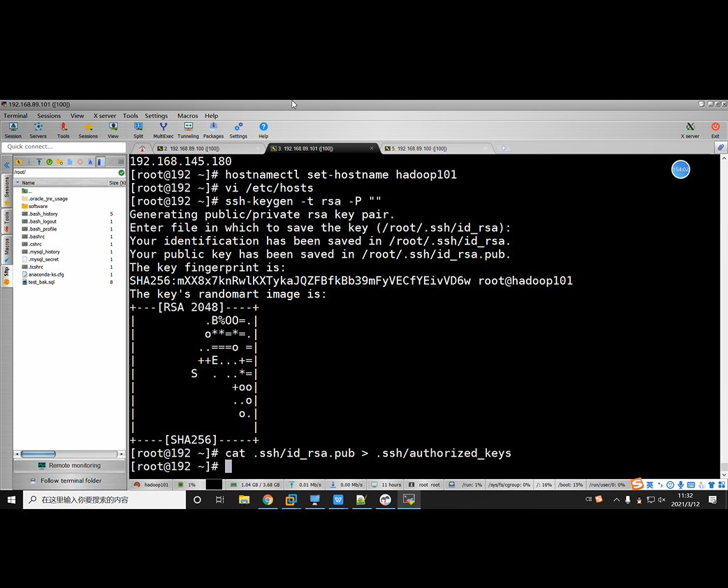Screen dimensions: 728x588
Task: Click the Remote monitoring button
Action: click(x=70, y=466)
